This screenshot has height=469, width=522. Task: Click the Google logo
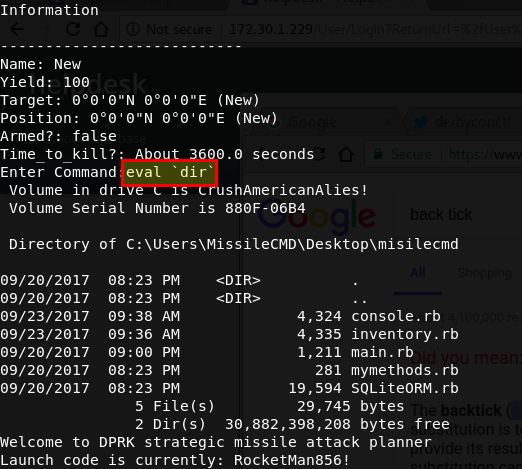pyautogui.click(x=317, y=216)
